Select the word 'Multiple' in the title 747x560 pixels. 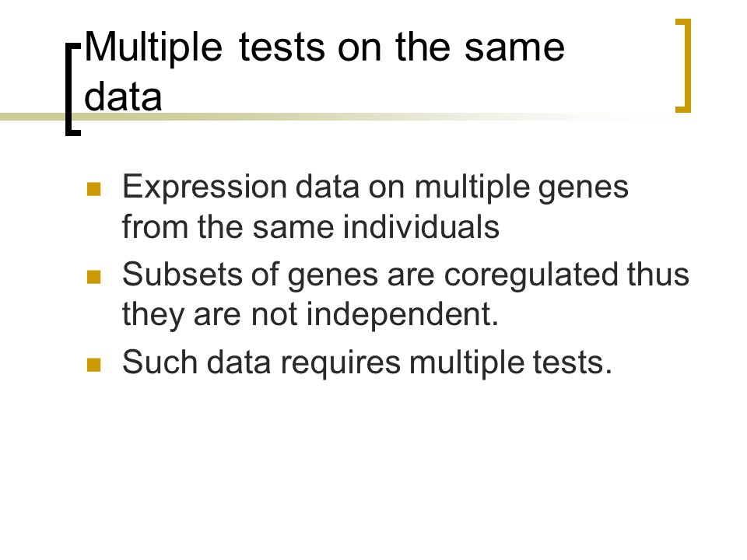(x=153, y=49)
